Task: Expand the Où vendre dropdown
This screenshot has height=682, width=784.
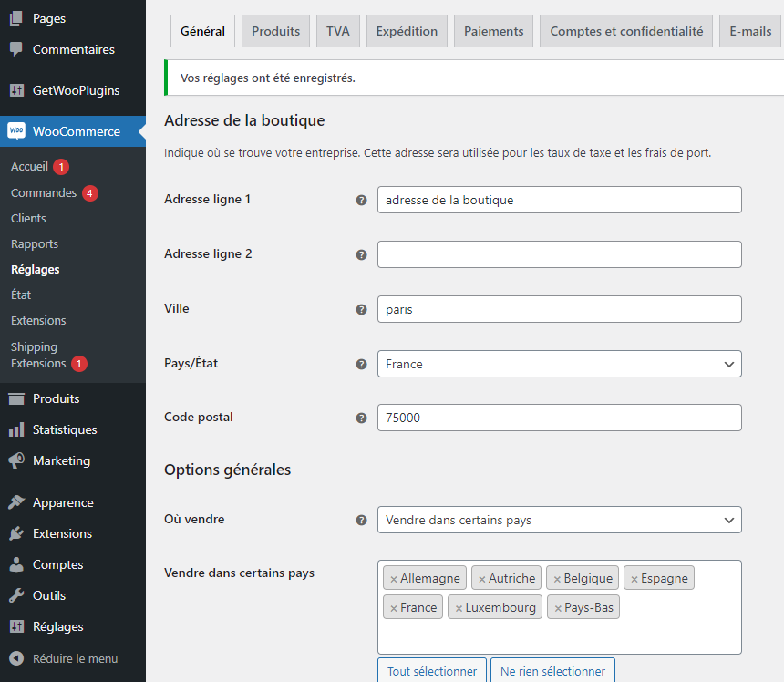Action: point(559,520)
